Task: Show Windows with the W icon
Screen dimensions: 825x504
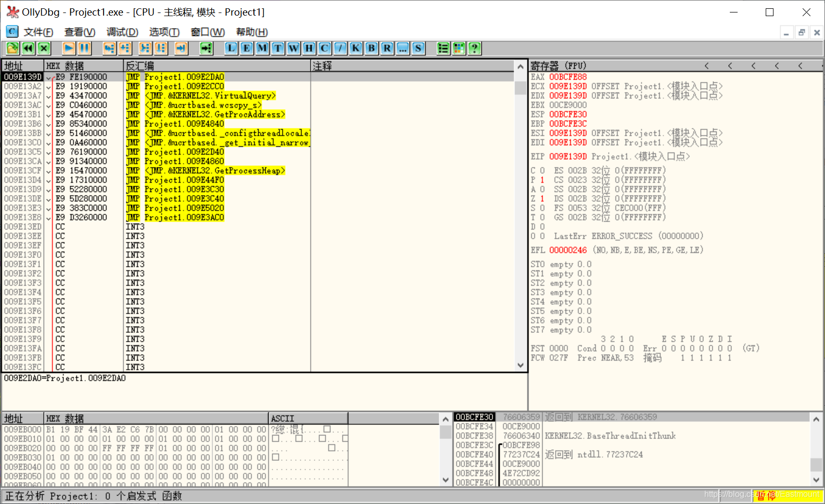Action: [293, 48]
